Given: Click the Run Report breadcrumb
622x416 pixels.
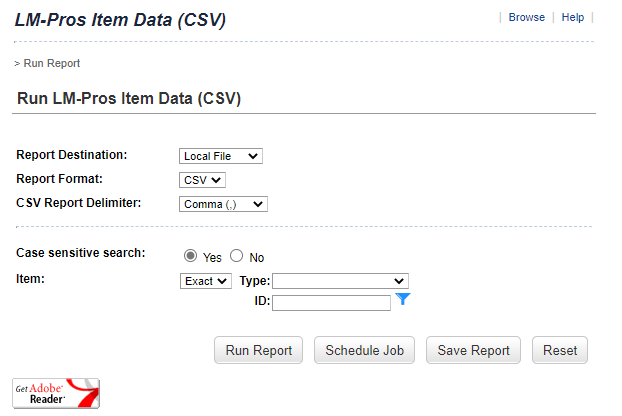Looking at the screenshot, I should point(51,63).
